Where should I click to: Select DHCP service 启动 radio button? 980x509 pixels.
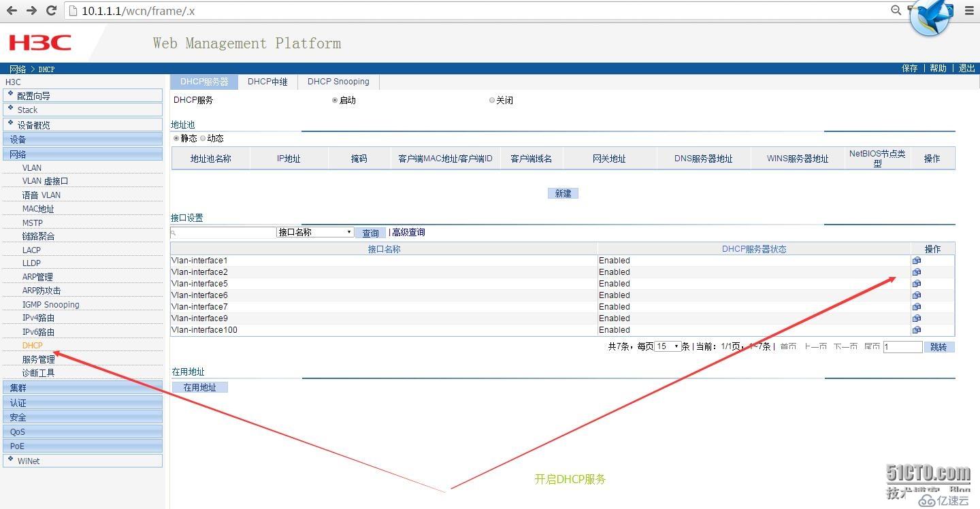click(x=335, y=100)
